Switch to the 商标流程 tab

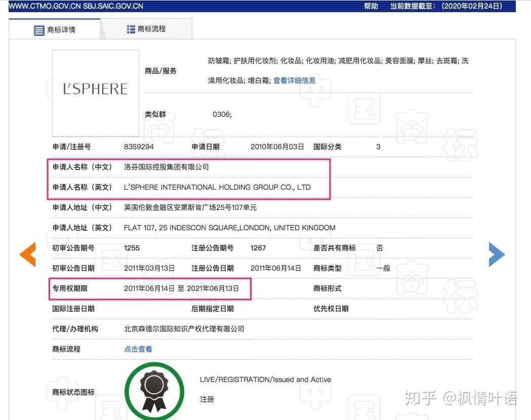[x=151, y=29]
